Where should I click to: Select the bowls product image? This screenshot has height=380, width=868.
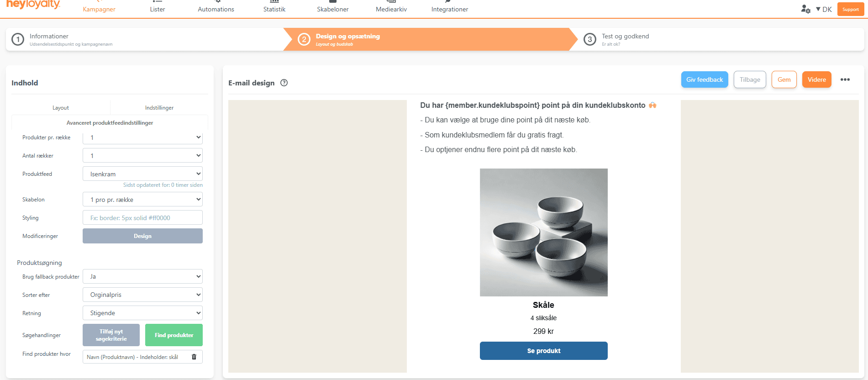543,232
